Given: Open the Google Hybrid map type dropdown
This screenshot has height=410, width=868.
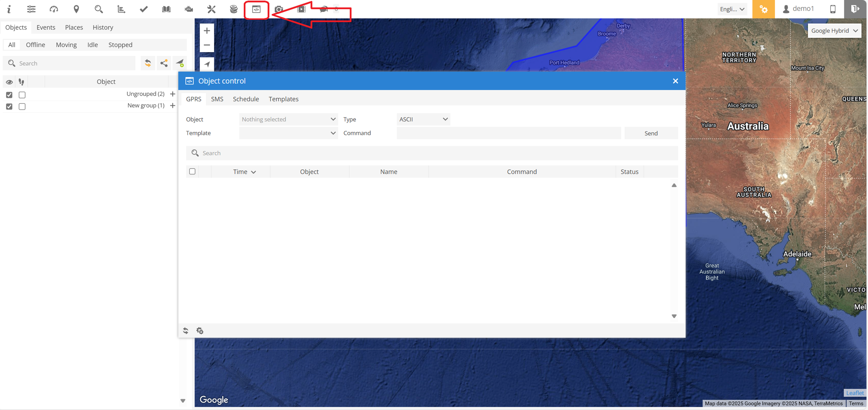Looking at the screenshot, I should pyautogui.click(x=834, y=31).
